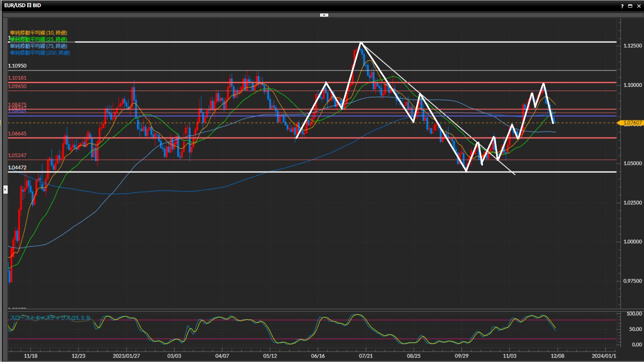Select the 1.10950 horizontal line label

click(17, 66)
